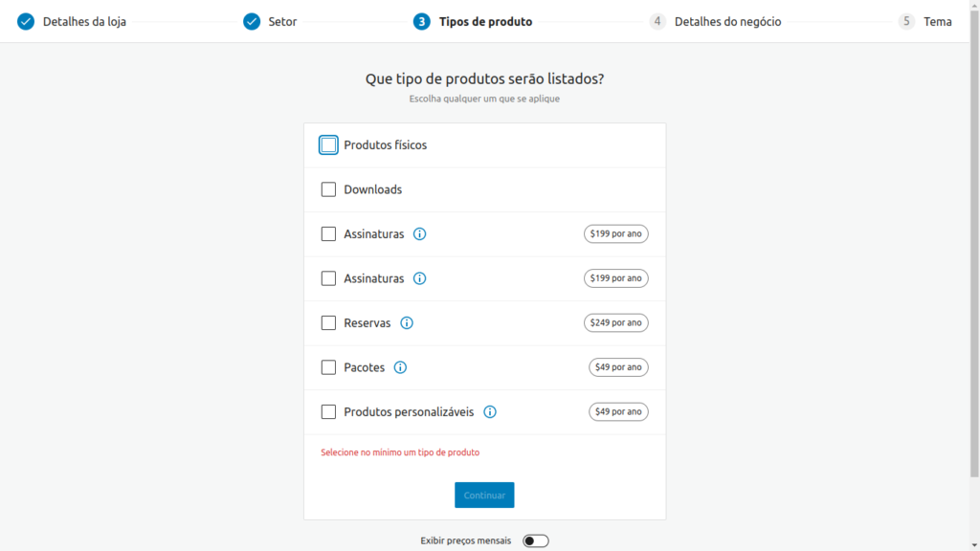980x551 pixels.
Task: Click the number 4 step circle
Action: pos(656,21)
